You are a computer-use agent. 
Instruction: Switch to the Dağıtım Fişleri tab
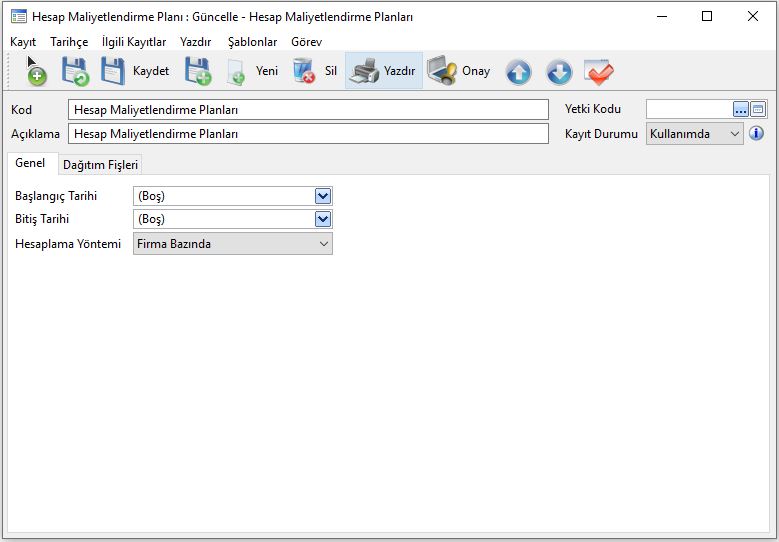coord(100,165)
